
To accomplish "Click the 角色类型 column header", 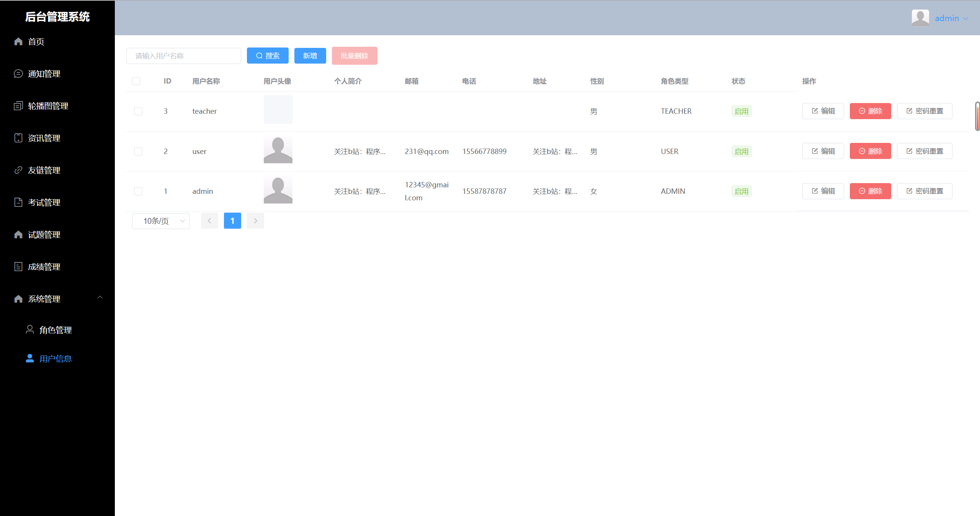I will (x=675, y=81).
